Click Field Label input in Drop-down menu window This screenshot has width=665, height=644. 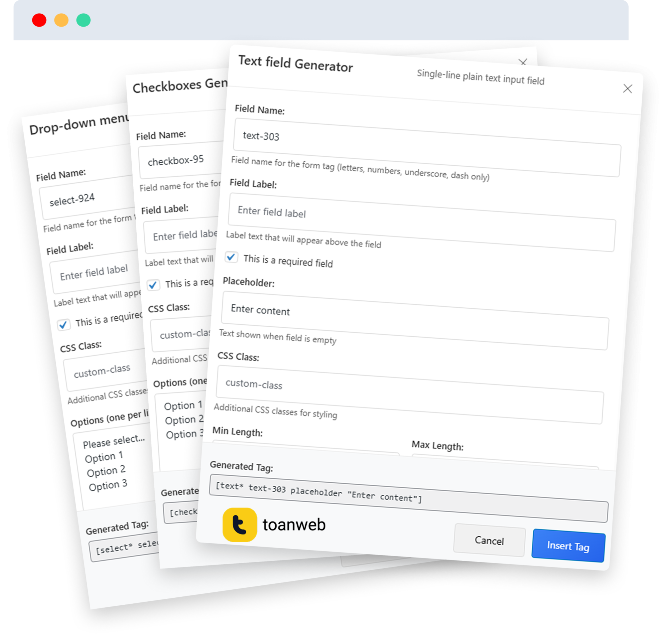pos(96,272)
